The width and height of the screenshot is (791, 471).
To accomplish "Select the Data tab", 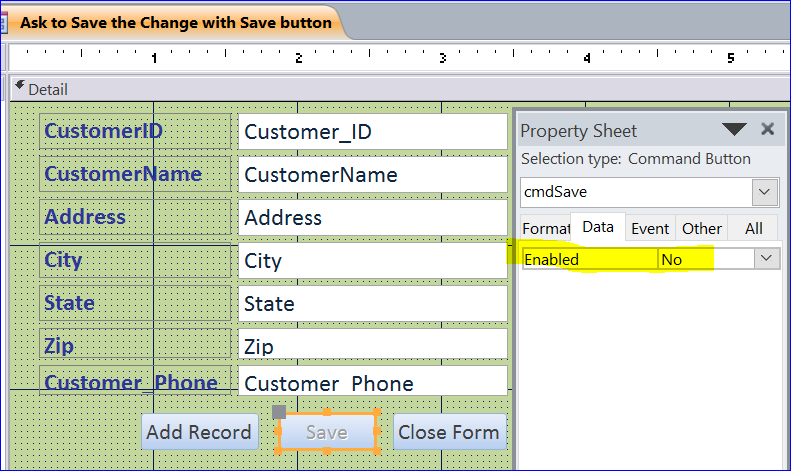I will 598,227.
